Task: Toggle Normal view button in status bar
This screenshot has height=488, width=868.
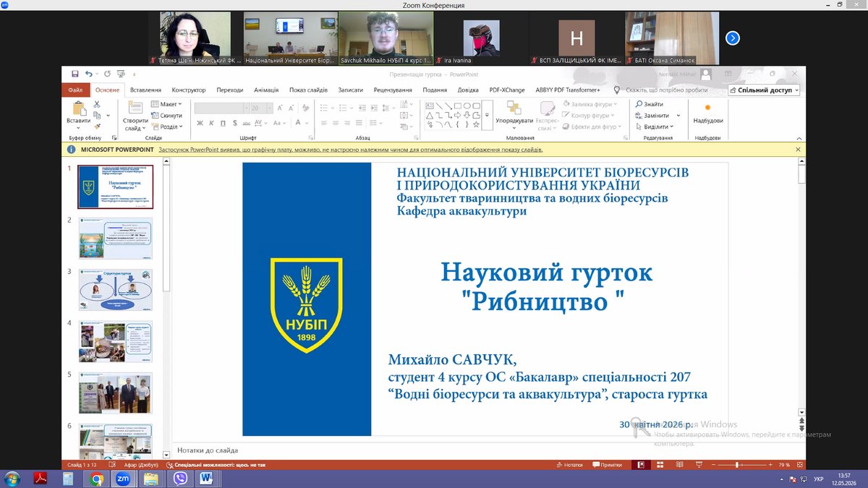Action: [641, 465]
